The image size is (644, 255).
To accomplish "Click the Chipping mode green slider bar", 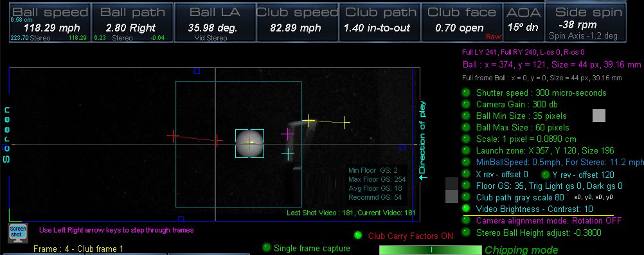I will pos(430,250).
